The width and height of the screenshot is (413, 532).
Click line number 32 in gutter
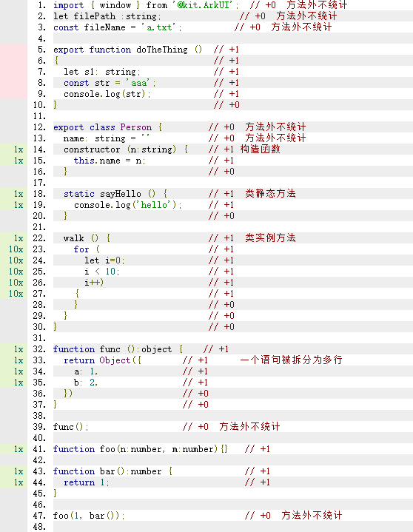click(x=39, y=349)
